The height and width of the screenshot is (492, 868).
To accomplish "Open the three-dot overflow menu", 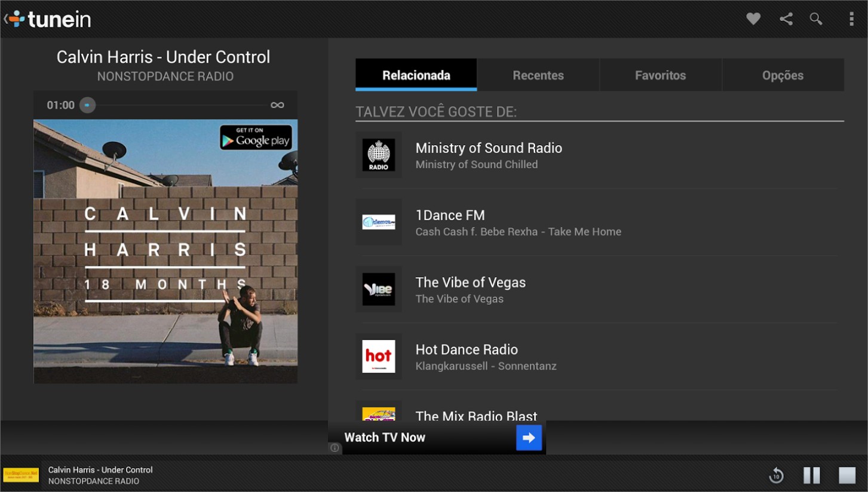I will 851,19.
